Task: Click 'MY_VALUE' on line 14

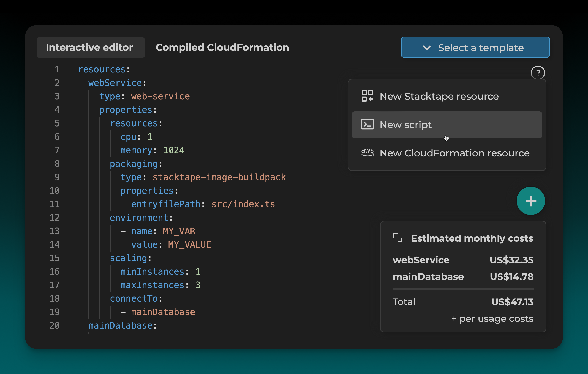Action: (189, 245)
